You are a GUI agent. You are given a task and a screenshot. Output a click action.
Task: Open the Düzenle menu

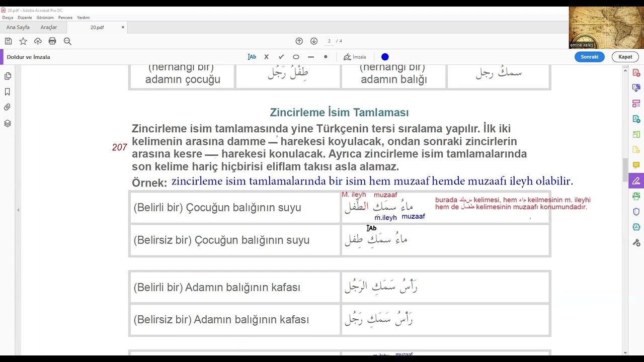point(25,18)
